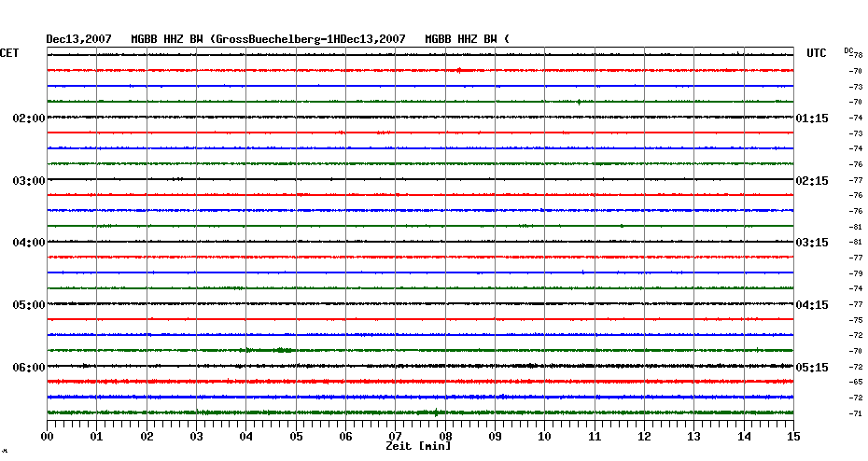
Task: Click minute 04 on the time axis
Action: (x=246, y=437)
